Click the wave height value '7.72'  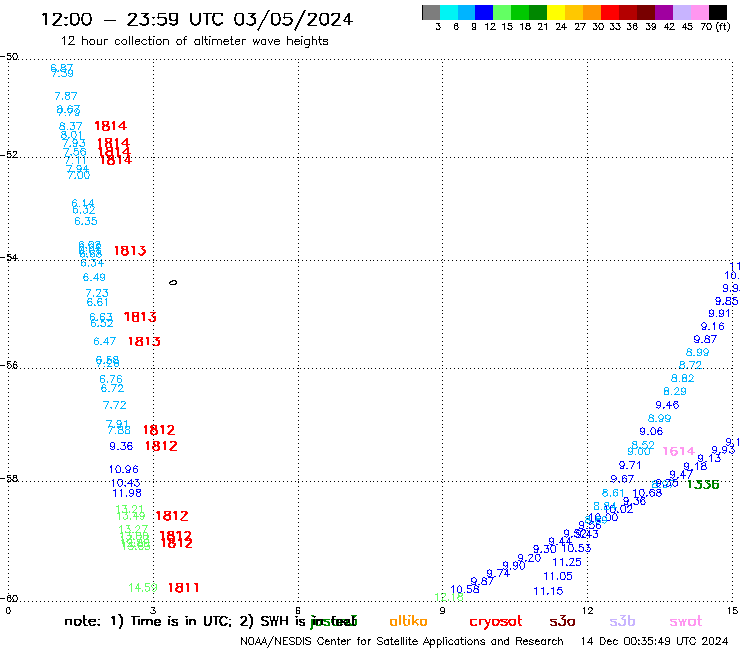(115, 405)
